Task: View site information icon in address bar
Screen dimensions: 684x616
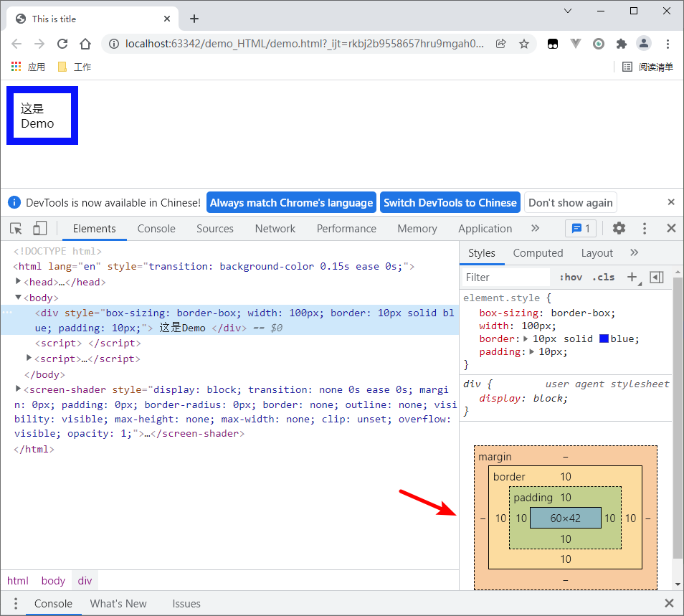Action: [114, 44]
